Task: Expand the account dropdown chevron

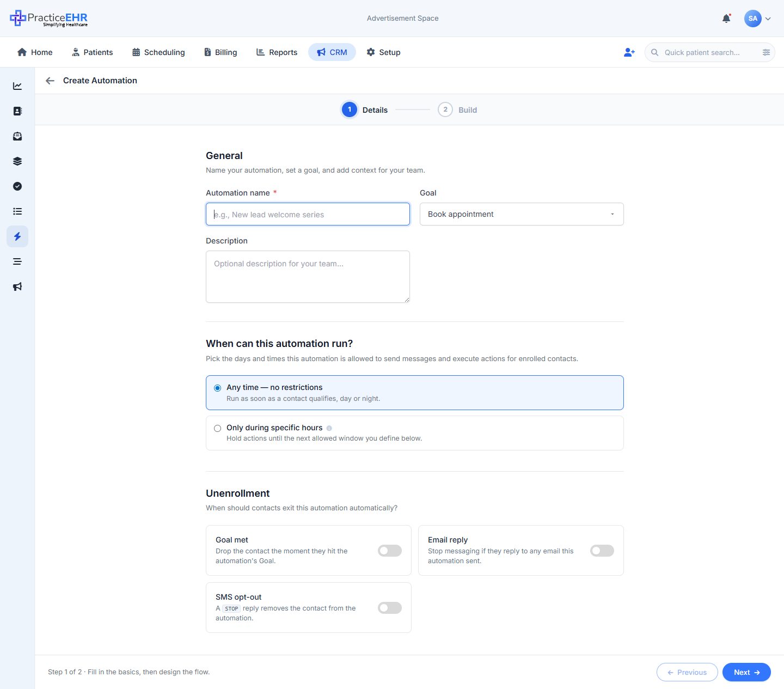Action: click(768, 19)
